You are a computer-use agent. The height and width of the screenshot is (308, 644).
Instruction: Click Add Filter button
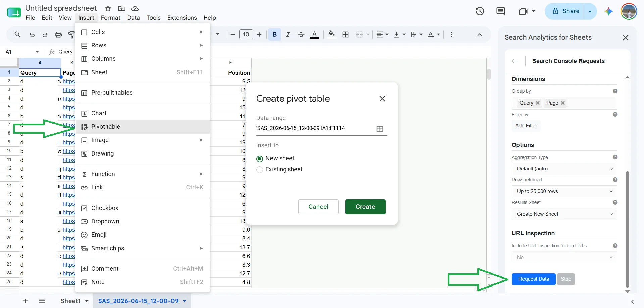tap(526, 126)
